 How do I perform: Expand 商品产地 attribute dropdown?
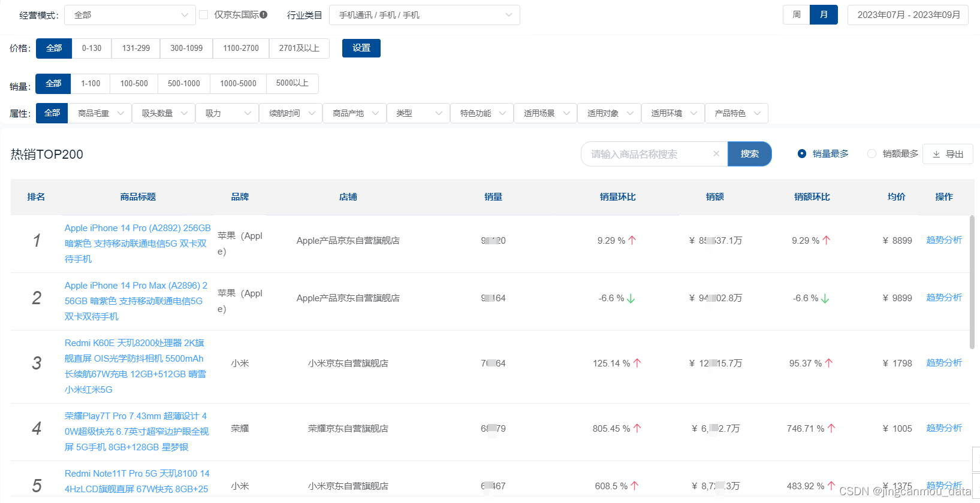354,113
